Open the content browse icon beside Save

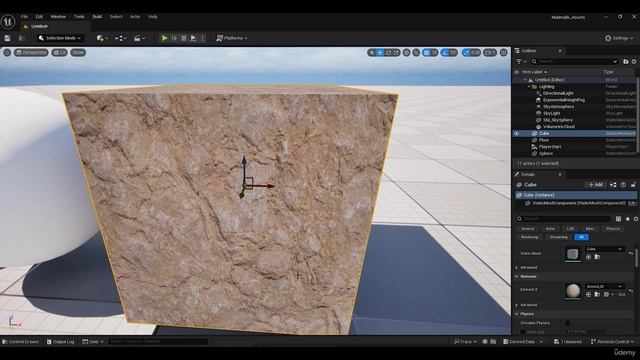(x=22, y=38)
